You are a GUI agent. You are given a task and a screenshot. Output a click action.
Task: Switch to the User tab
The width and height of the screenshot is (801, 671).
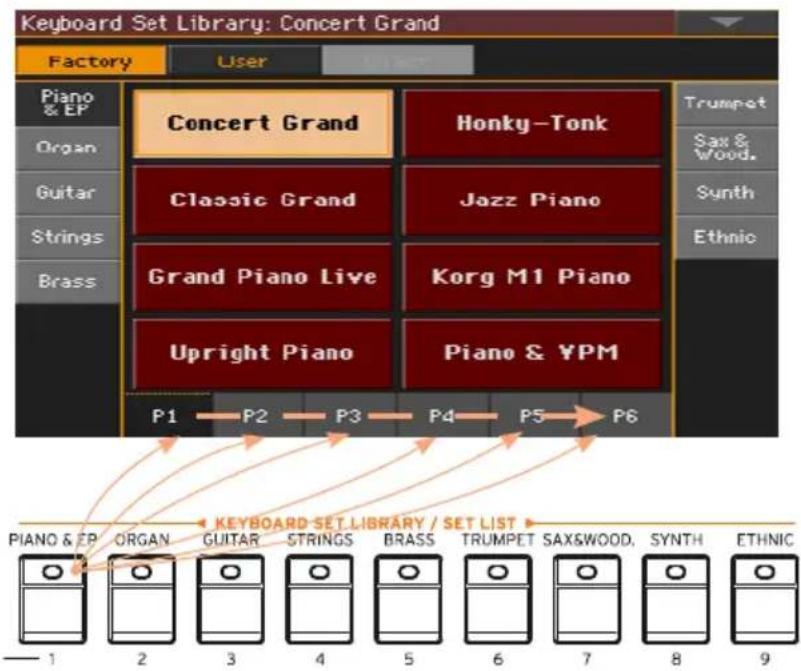243,61
